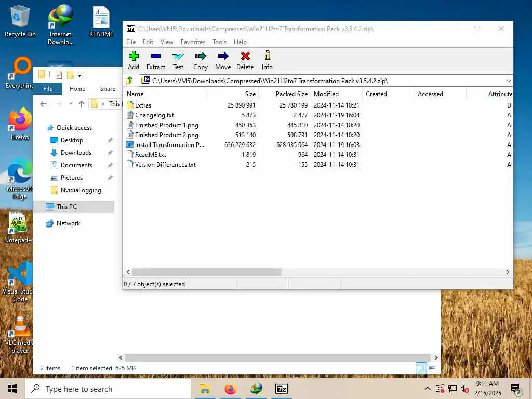Run Test on the archive

point(178,60)
